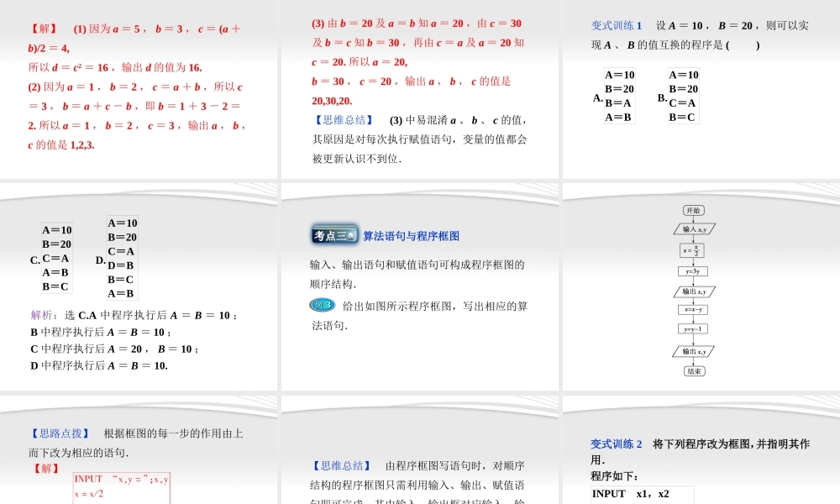Click option D code box with D=B
Viewport: 840px width, 504px height.
click(122, 258)
